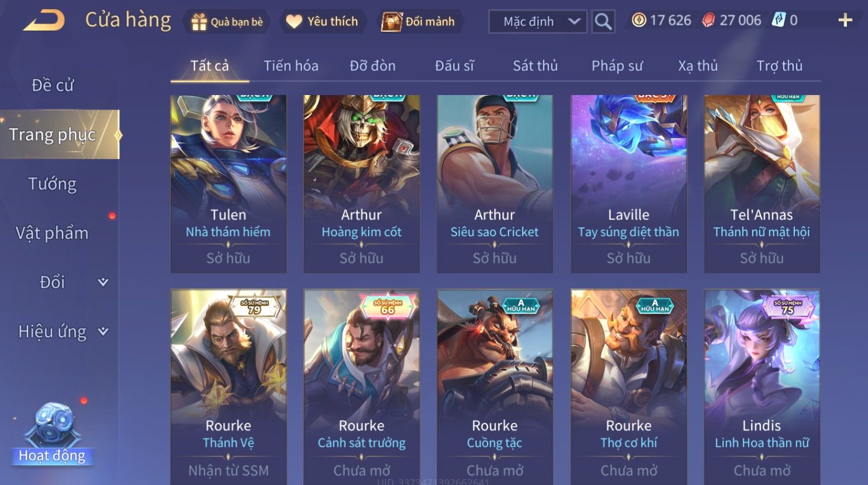Viewport: 868px width, 485px height.
Task: Open Quà bạn bè gift button
Action: point(227,22)
